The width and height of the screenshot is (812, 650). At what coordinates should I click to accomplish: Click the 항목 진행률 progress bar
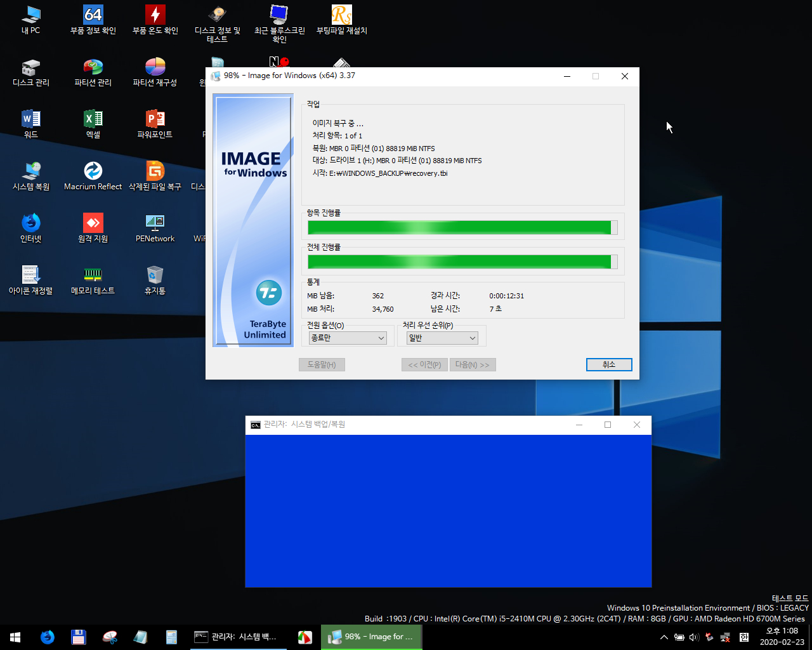462,227
